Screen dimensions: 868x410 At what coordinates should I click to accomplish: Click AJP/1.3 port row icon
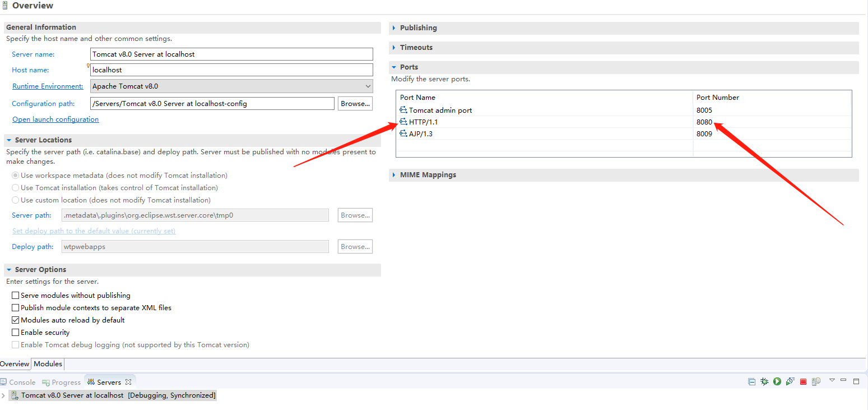(403, 133)
